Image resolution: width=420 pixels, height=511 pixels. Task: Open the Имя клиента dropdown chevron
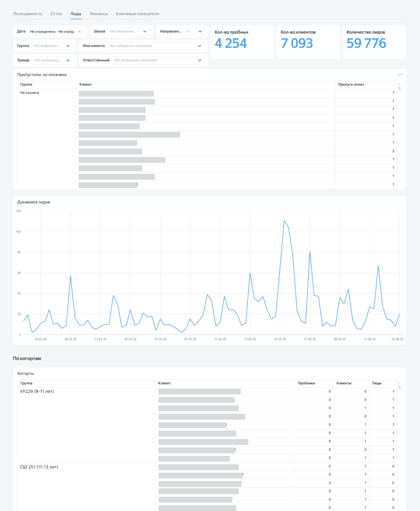coord(199,46)
